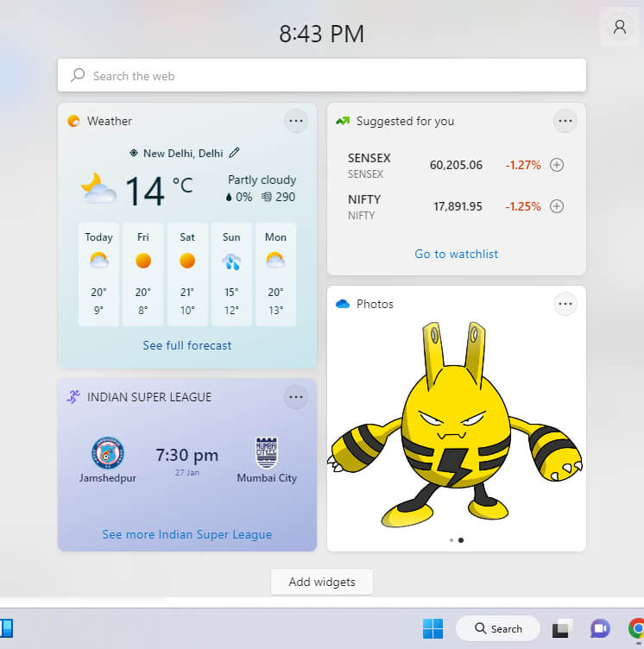Select the second photo pagination dot
Screen dimensions: 644x649
point(461,540)
